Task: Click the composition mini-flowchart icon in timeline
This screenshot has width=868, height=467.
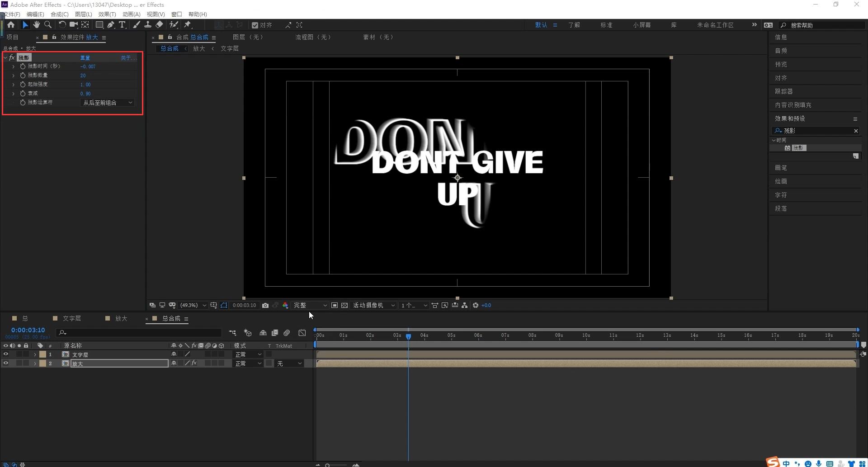Action: point(232,333)
